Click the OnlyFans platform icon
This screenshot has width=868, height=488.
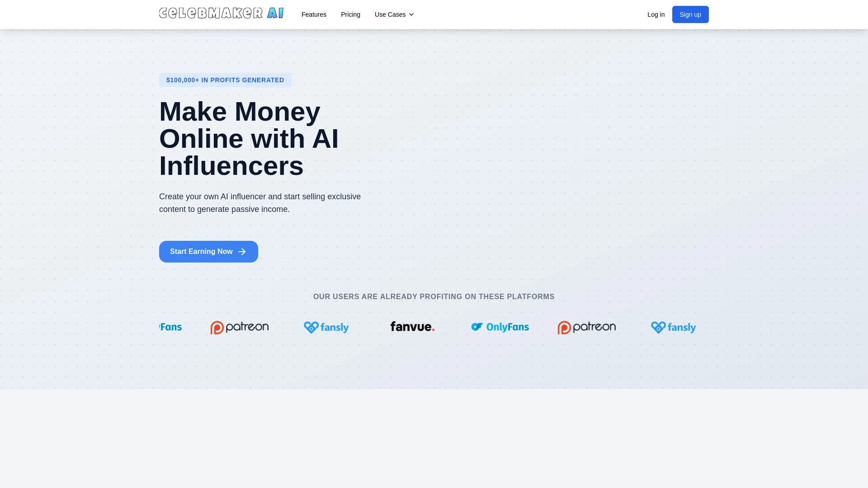500,327
